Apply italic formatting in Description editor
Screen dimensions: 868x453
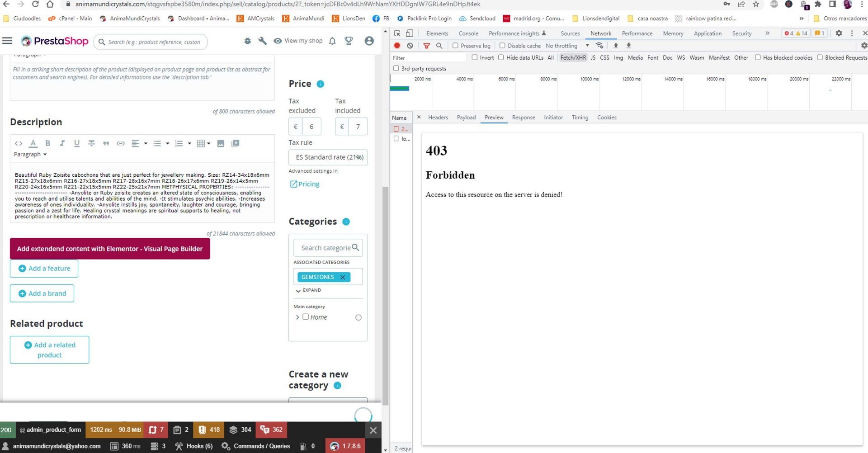(x=62, y=143)
